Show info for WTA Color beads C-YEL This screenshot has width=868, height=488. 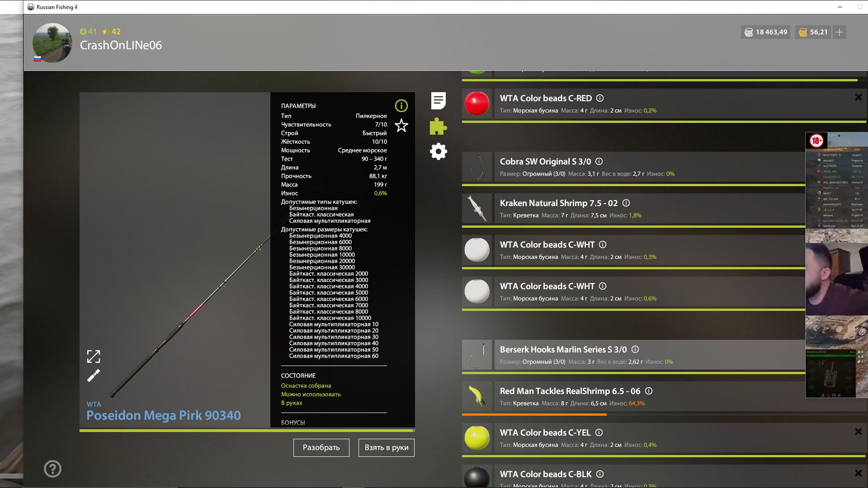599,432
